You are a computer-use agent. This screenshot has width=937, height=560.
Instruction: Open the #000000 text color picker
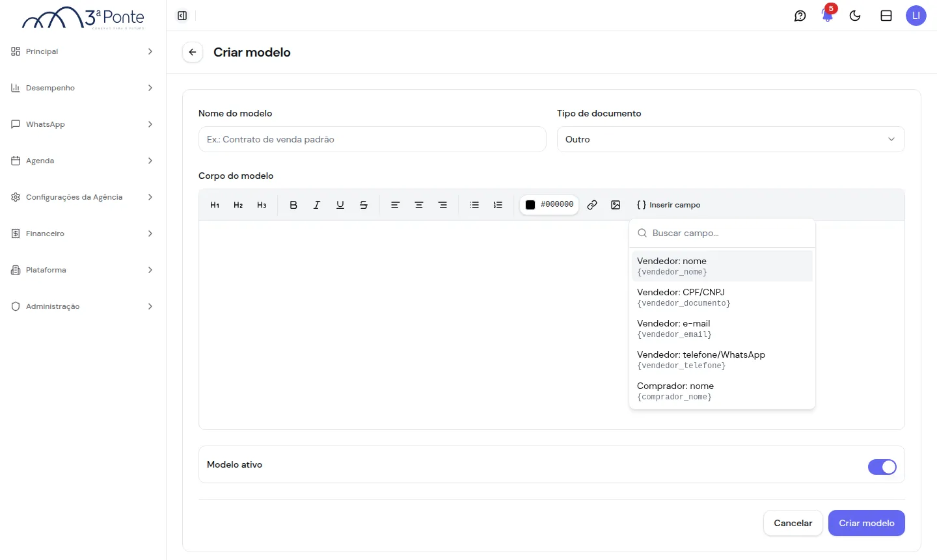(549, 205)
